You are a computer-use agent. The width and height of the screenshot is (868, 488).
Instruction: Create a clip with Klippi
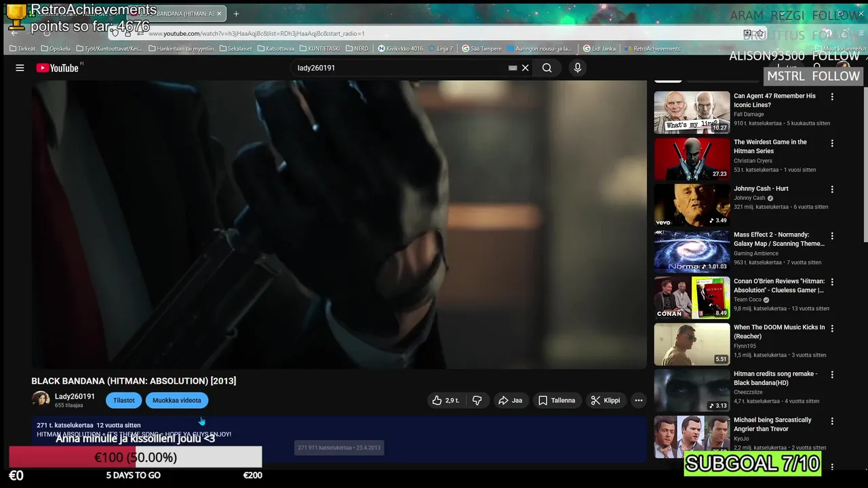click(x=606, y=401)
